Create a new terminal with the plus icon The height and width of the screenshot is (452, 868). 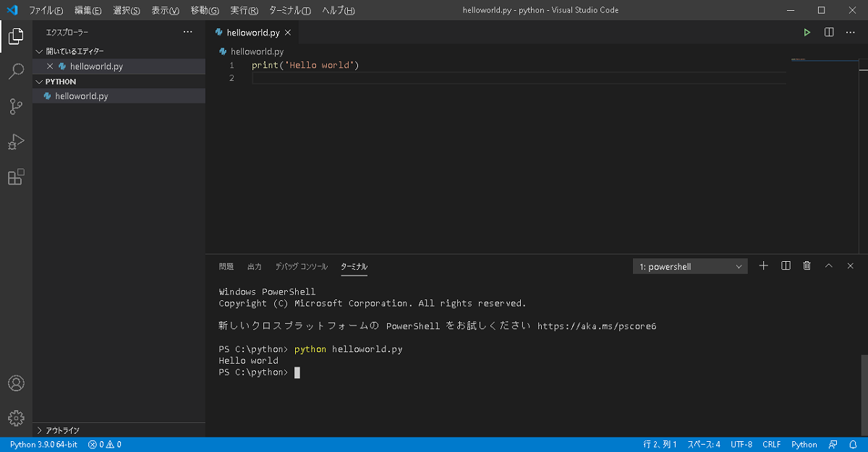pos(762,265)
